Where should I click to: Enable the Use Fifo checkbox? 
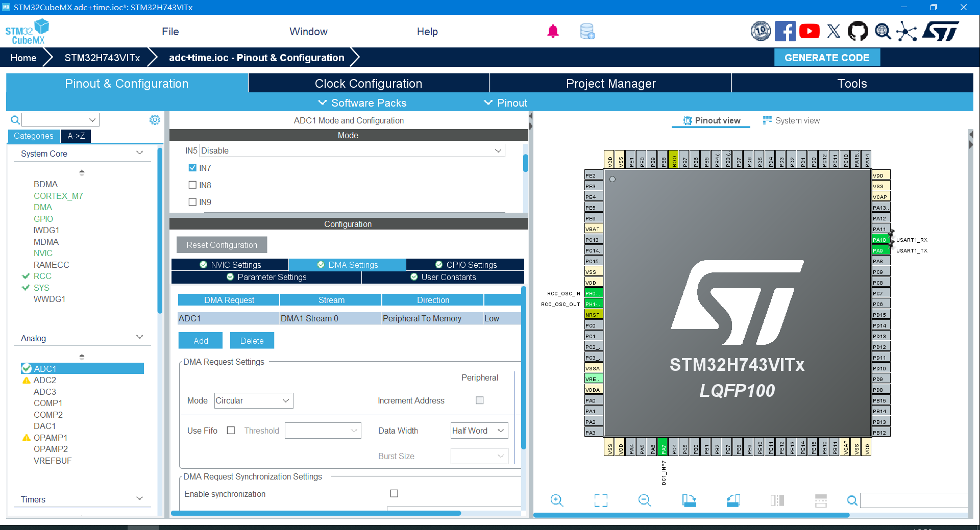click(x=231, y=430)
